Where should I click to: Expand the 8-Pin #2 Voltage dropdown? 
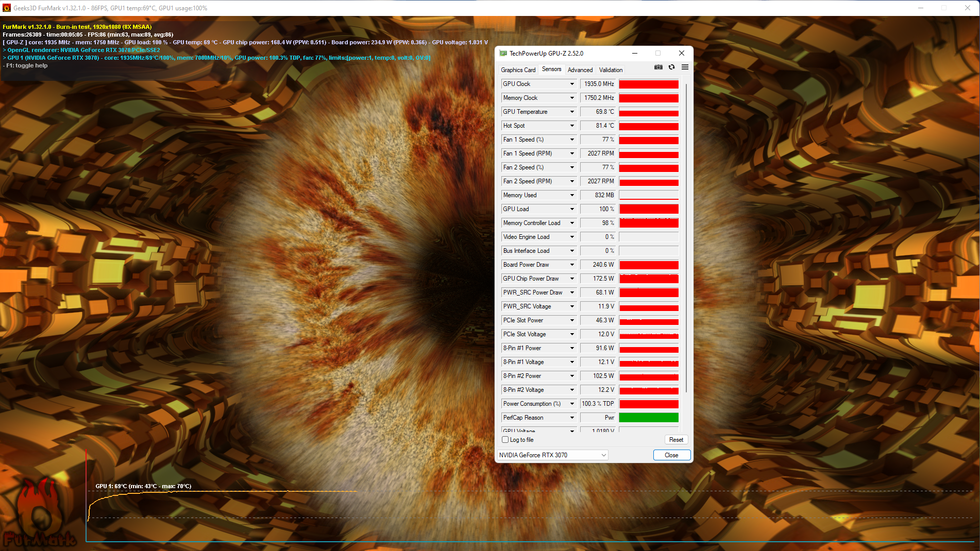(572, 390)
